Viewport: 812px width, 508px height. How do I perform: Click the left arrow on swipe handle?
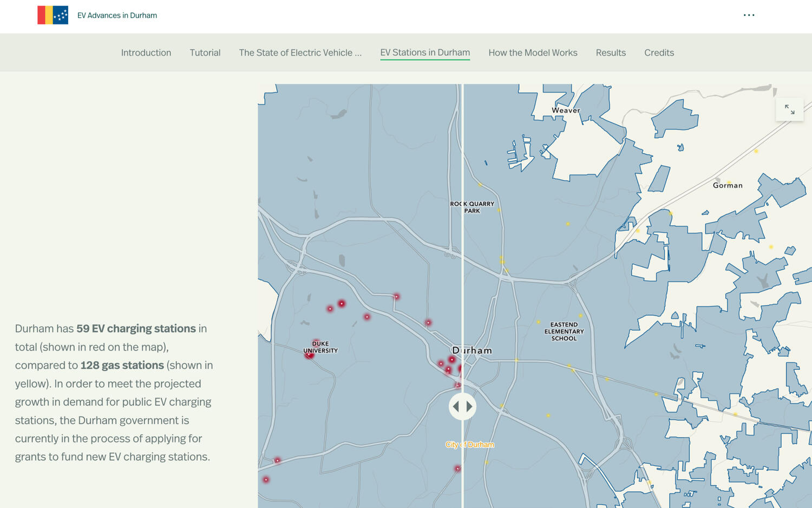(456, 406)
